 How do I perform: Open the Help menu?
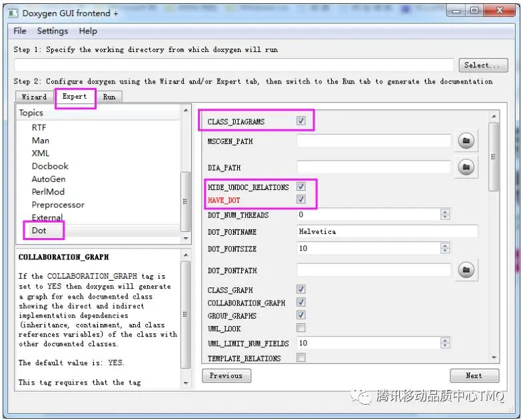click(88, 31)
